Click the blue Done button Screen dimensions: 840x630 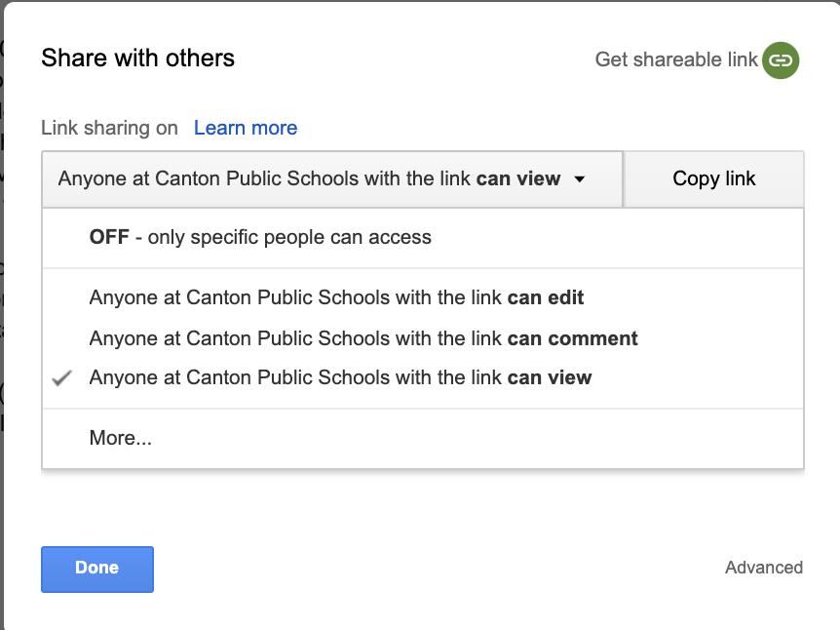(x=97, y=569)
